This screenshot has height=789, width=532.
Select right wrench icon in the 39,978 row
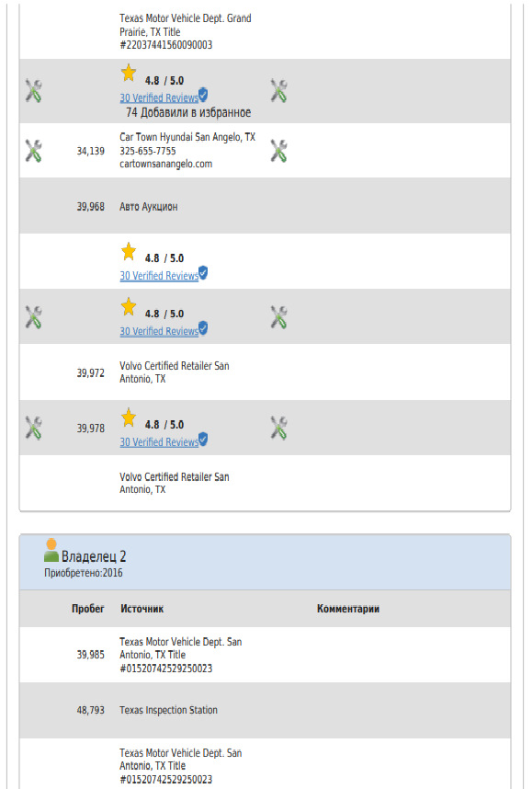coord(278,428)
